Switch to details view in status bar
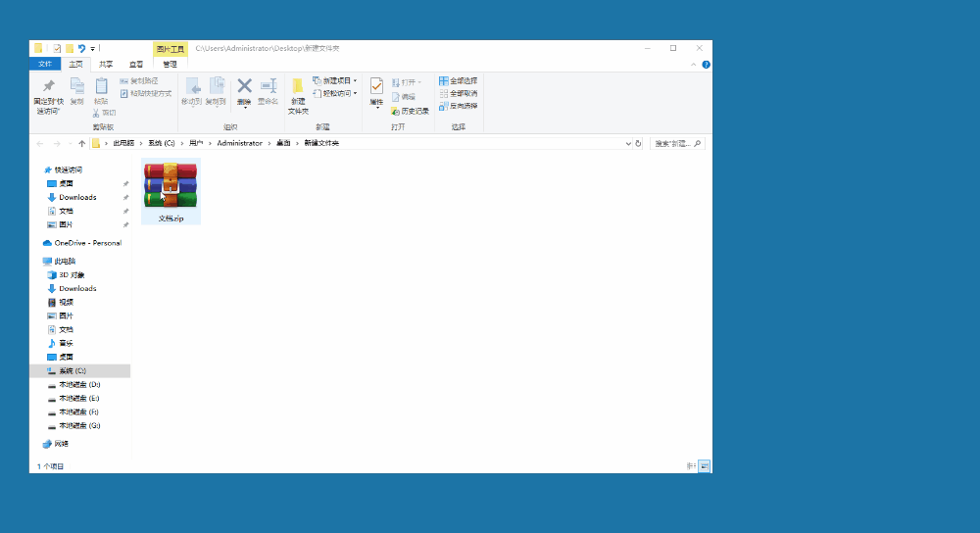The height and width of the screenshot is (533, 980). pyautogui.click(x=691, y=466)
